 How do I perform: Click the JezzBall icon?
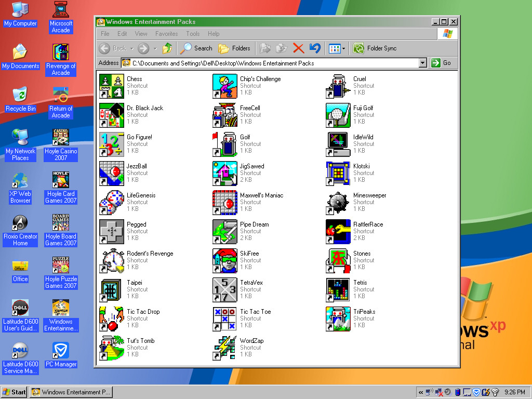[x=112, y=174]
